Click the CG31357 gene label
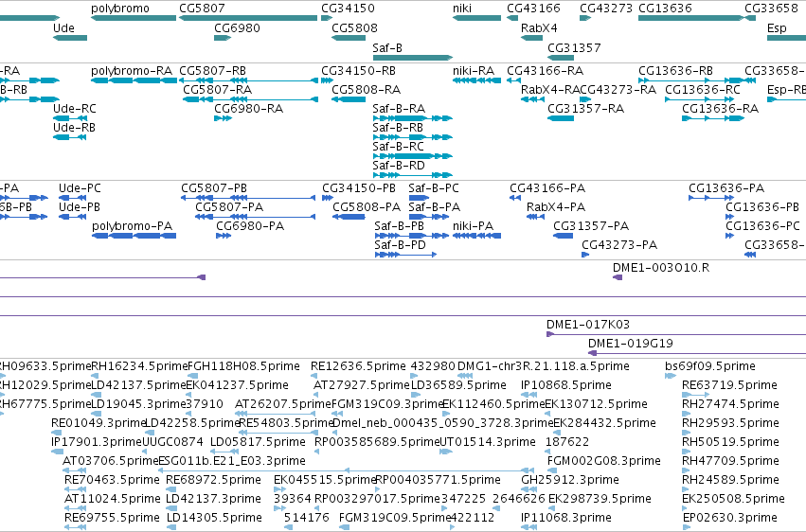Viewport: 806px width, 532px height. tap(574, 47)
